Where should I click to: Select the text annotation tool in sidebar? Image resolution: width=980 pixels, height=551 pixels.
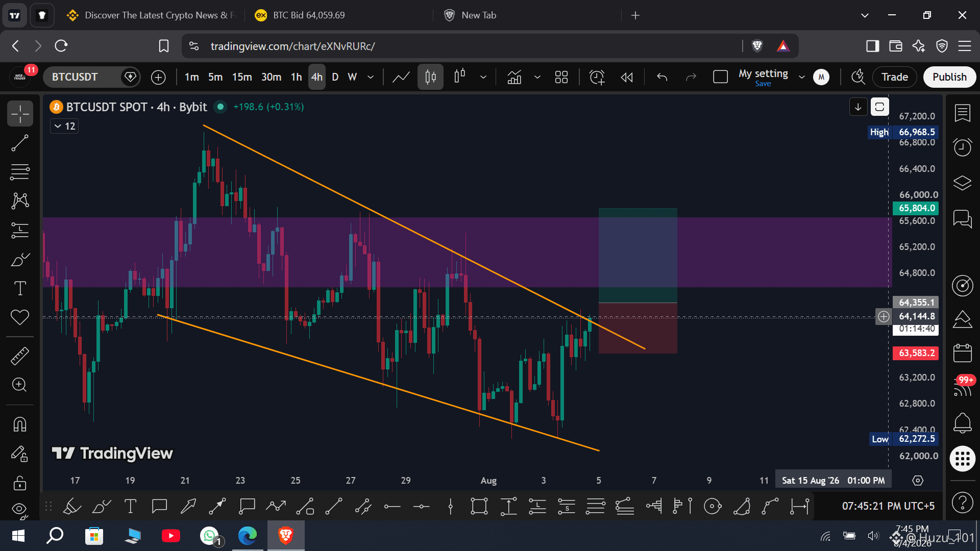pyautogui.click(x=20, y=288)
